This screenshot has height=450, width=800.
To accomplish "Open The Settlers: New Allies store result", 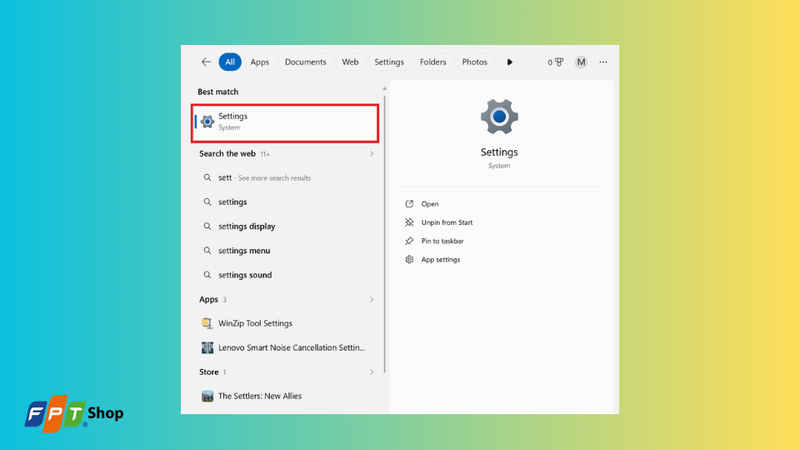I will (286, 396).
